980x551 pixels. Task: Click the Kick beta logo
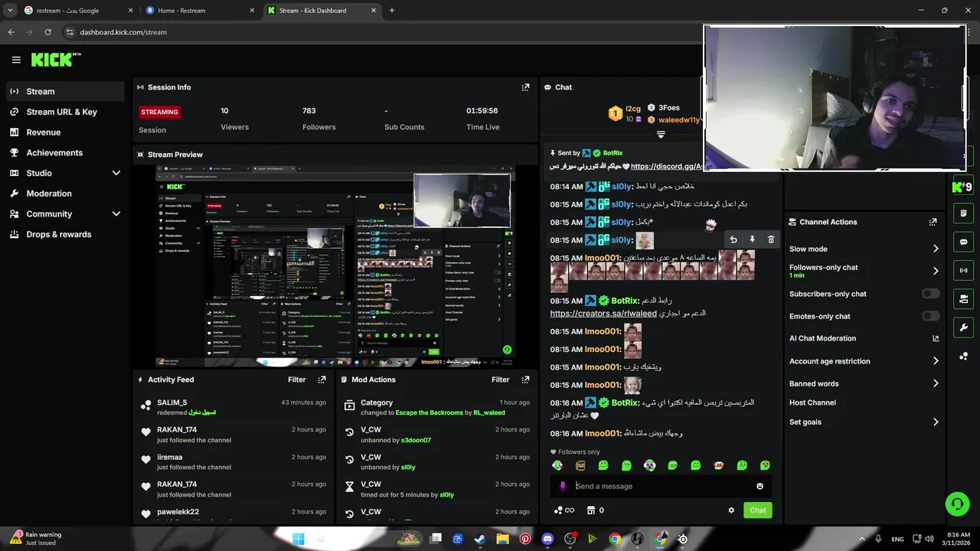point(56,60)
